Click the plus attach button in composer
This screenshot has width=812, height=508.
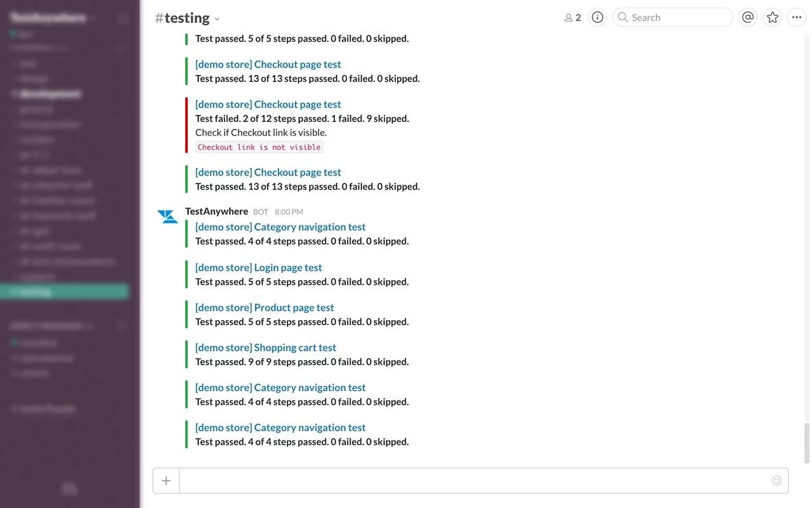coord(166,481)
